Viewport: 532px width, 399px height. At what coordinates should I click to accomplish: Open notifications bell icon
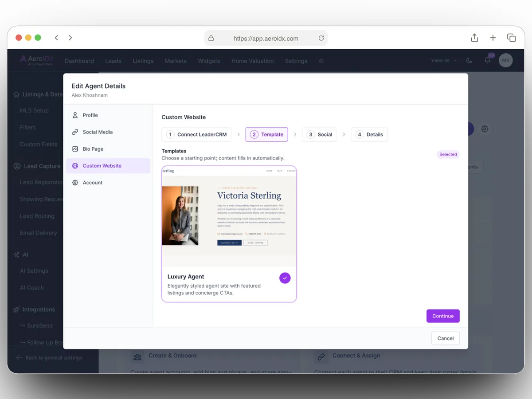[488, 60]
